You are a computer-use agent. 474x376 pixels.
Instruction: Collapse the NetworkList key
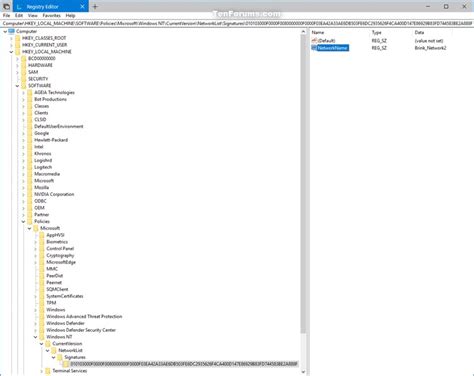[48, 350]
